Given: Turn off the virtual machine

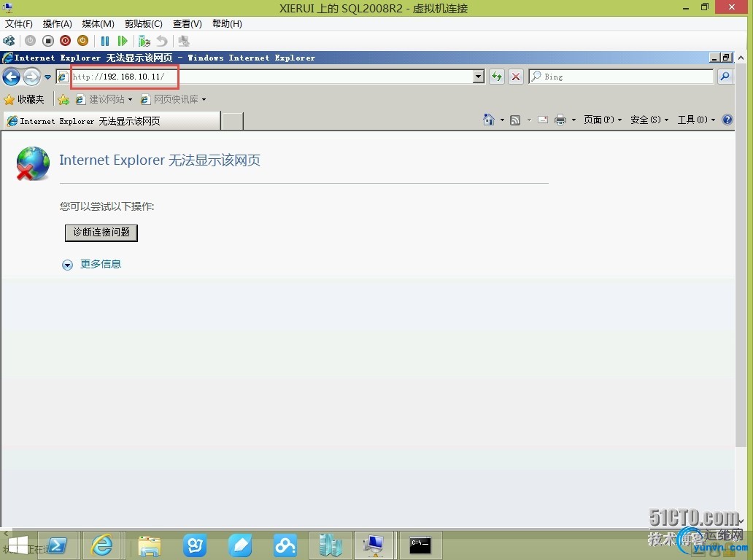Looking at the screenshot, I should click(x=47, y=41).
